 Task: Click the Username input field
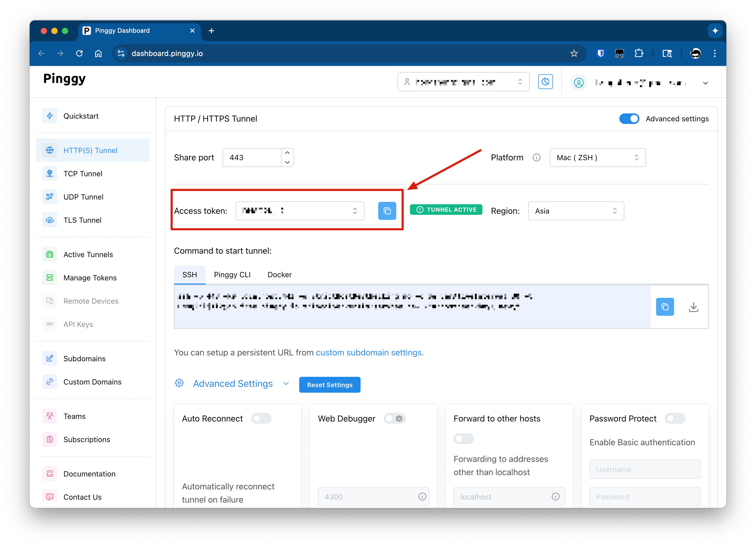(x=645, y=469)
